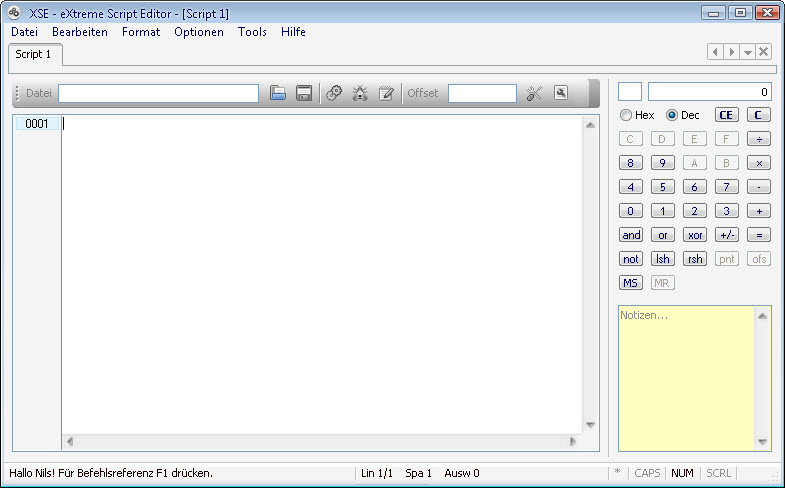Click the CE calculator button

726,115
